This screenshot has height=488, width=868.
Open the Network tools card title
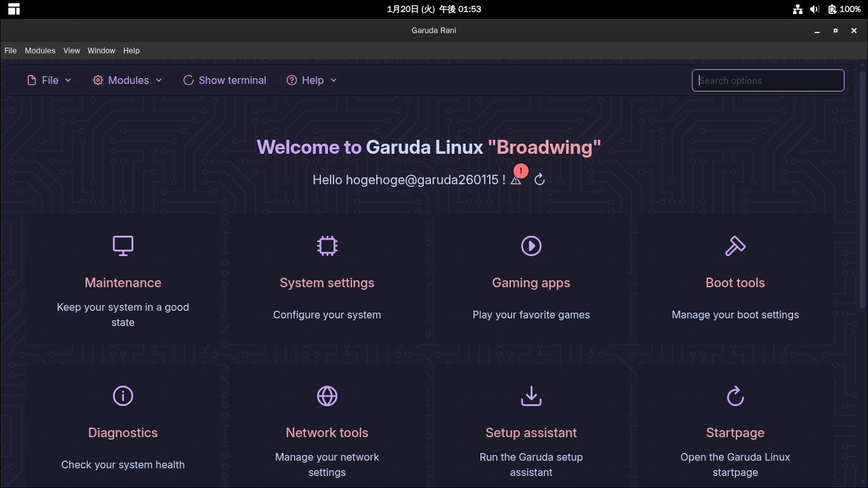pos(327,433)
